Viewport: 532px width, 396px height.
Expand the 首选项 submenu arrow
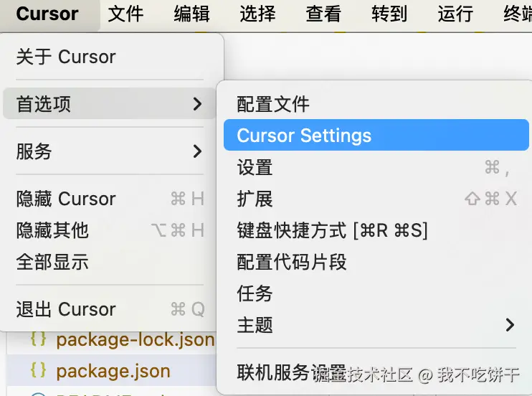(x=197, y=103)
